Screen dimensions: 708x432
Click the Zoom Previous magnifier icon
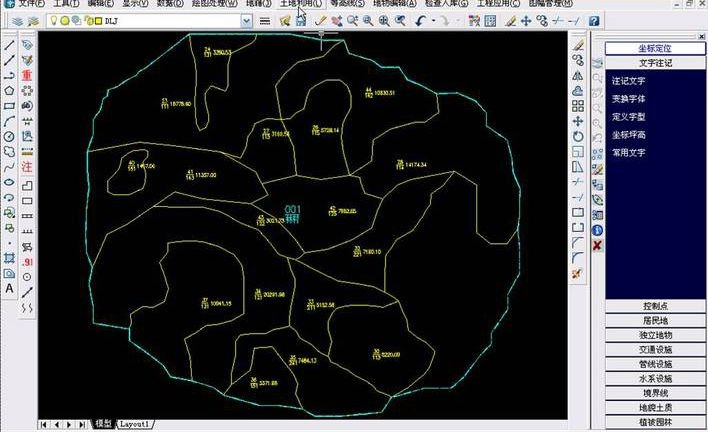[x=400, y=21]
